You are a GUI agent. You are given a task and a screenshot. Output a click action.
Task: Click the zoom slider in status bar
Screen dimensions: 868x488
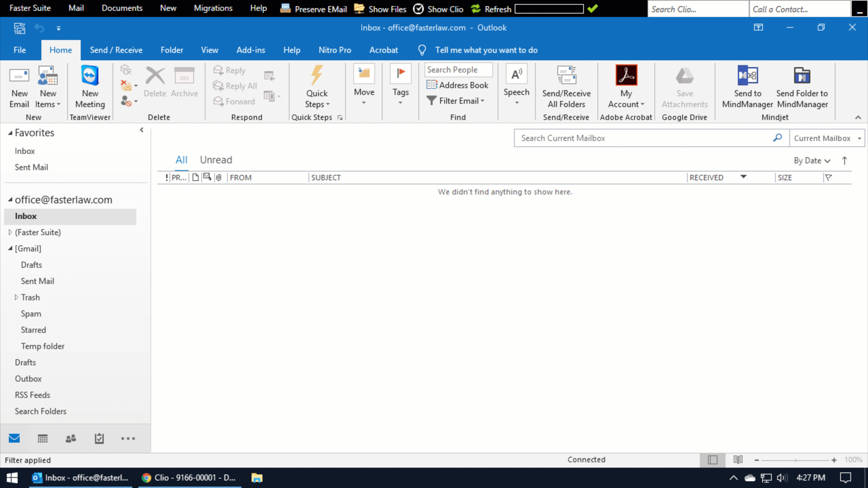(x=796, y=460)
